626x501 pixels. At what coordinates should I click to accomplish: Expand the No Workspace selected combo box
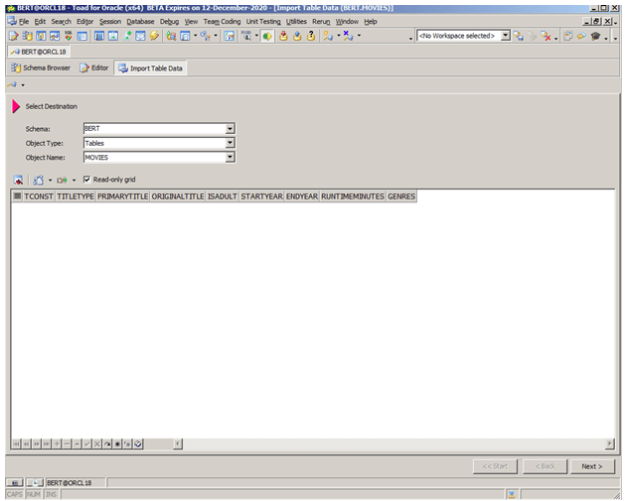(505, 36)
